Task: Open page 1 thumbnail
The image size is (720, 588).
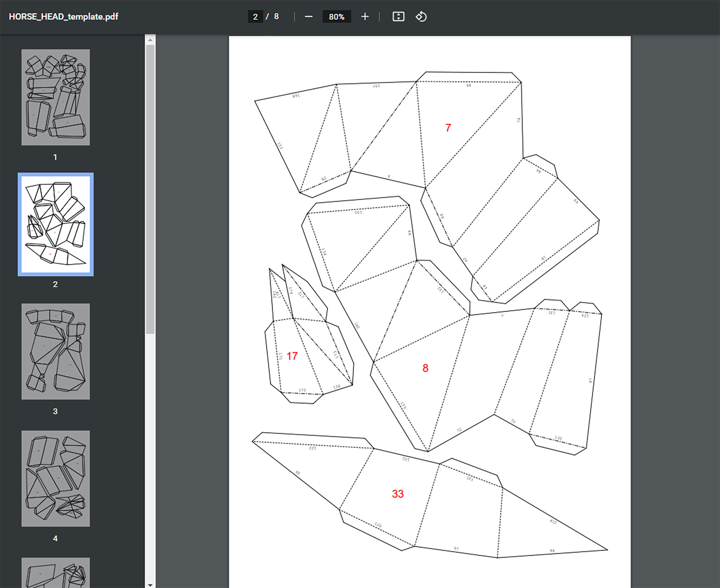Action: click(x=56, y=97)
